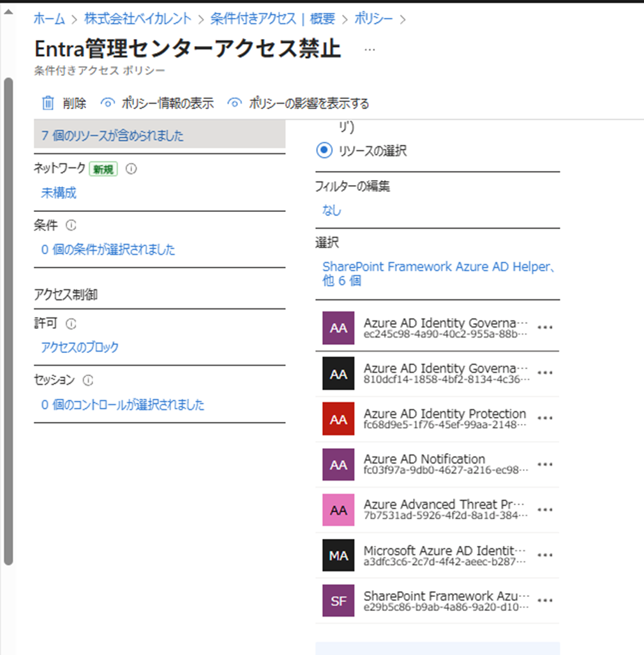Click eye icon for ポリシーの影響を表示する
Viewport: 644px width, 655px height.
click(x=235, y=103)
